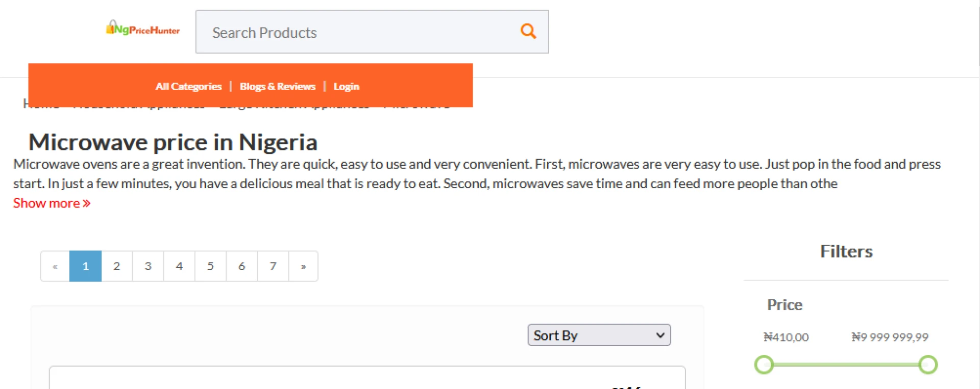Click the NgPriceHunter logo
This screenshot has height=389, width=980.
coord(143,29)
